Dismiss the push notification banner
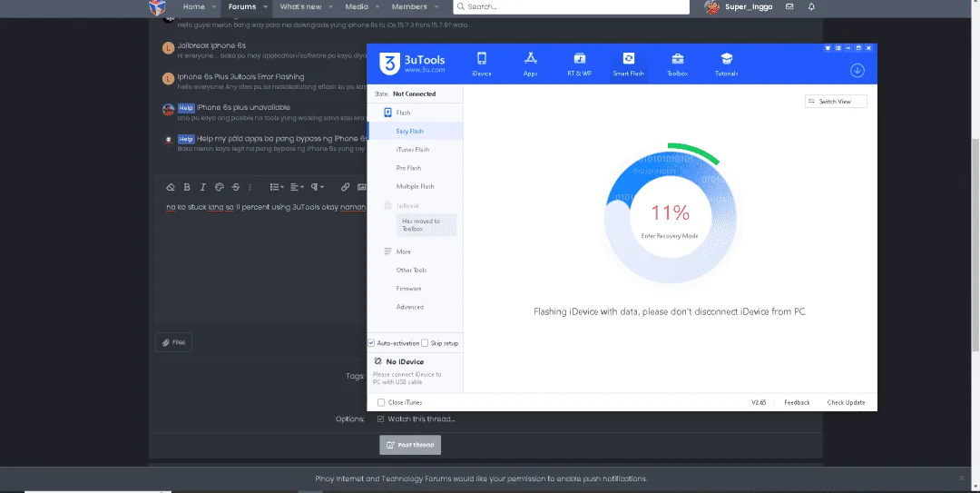Screen dimensions: 980x493 click(x=961, y=478)
